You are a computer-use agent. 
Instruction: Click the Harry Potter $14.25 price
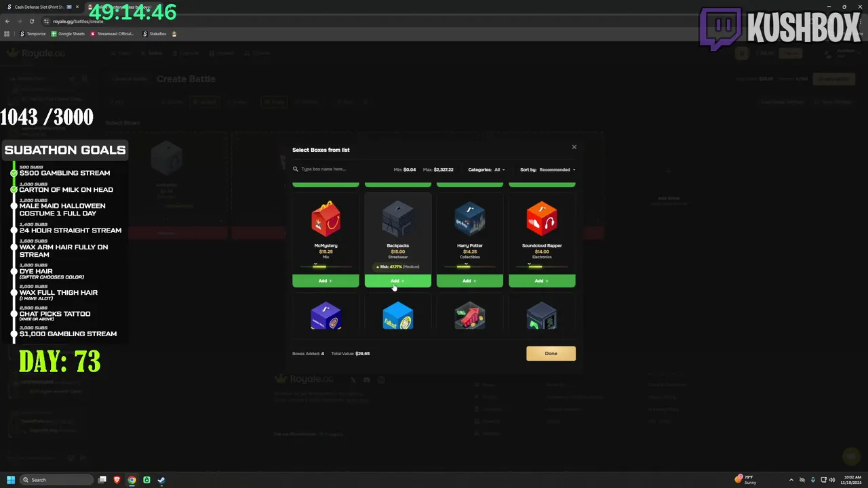(470, 251)
